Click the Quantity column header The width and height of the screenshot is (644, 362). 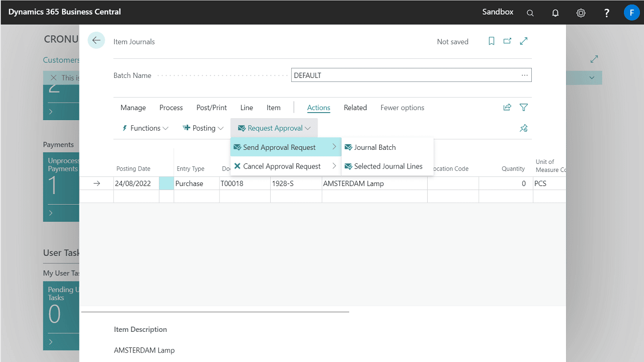coord(513,169)
